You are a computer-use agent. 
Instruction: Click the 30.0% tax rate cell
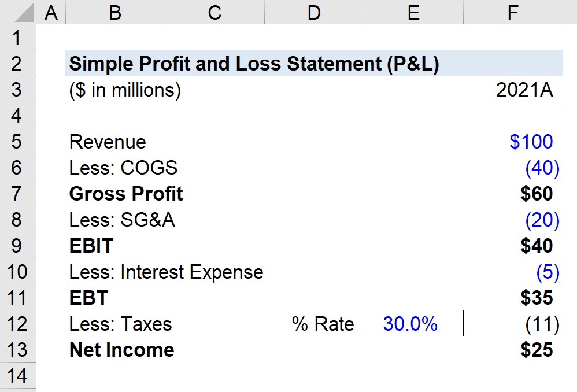(x=413, y=324)
